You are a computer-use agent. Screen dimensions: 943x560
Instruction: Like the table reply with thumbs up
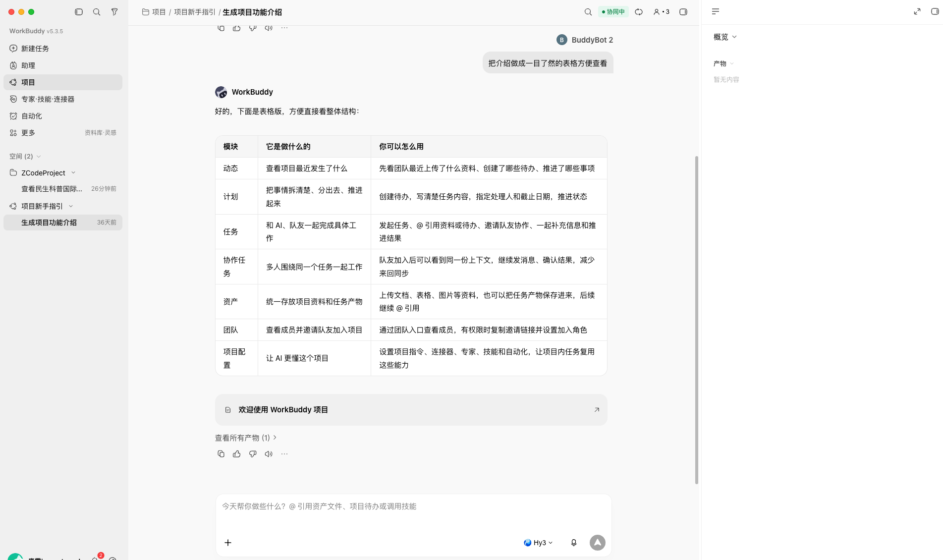[237, 454]
